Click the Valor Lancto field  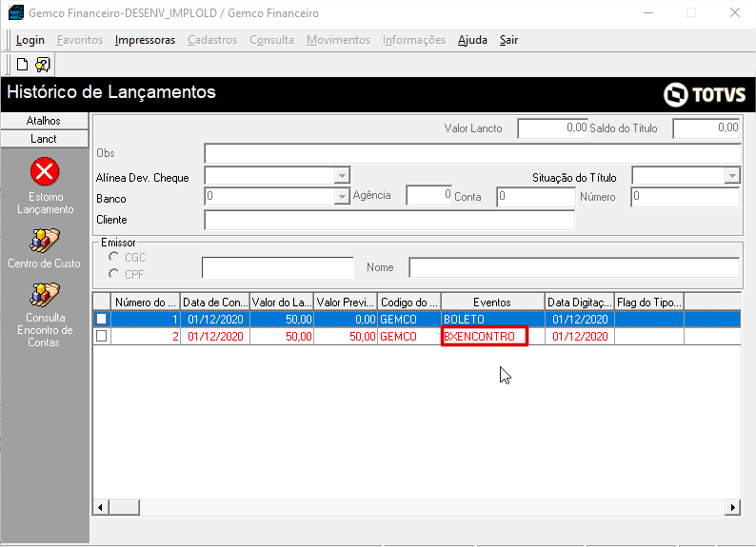click(x=552, y=128)
